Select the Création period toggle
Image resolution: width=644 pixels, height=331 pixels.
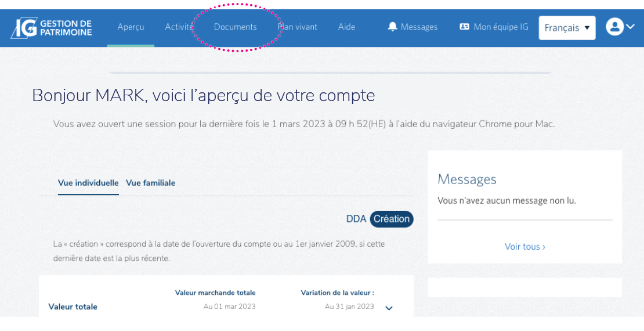click(392, 219)
